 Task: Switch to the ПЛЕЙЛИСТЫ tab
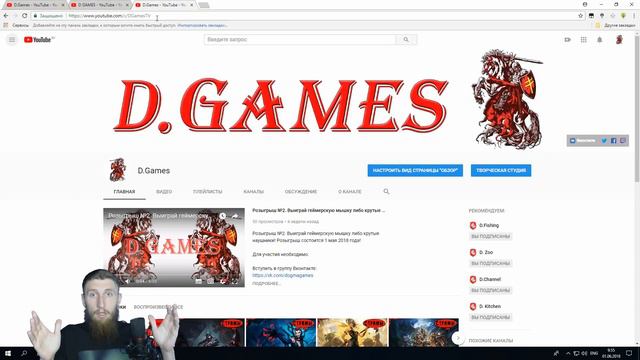point(207,191)
